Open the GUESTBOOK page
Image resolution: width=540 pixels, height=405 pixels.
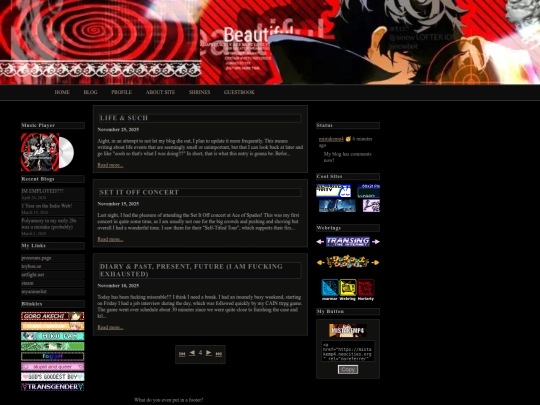(239, 92)
